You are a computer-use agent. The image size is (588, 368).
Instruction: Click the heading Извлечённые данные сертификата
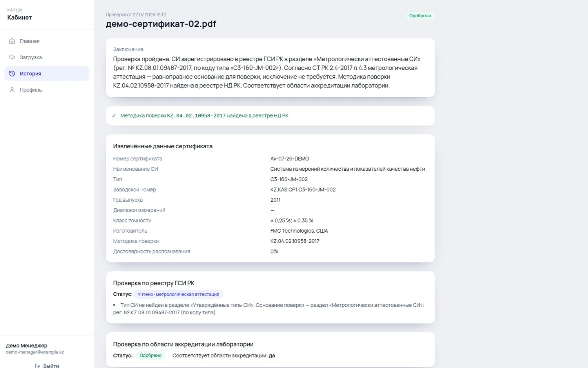pyautogui.click(x=163, y=146)
